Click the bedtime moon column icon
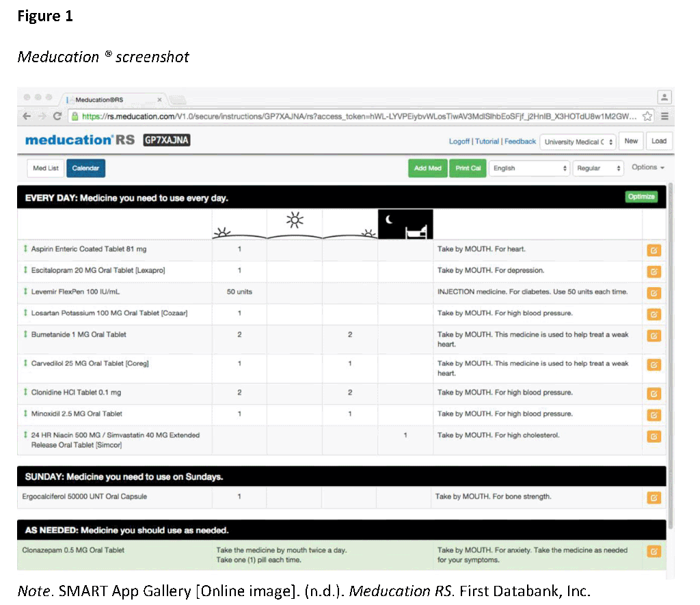Image resolution: width=700 pixels, height=605 pixels. (405, 224)
